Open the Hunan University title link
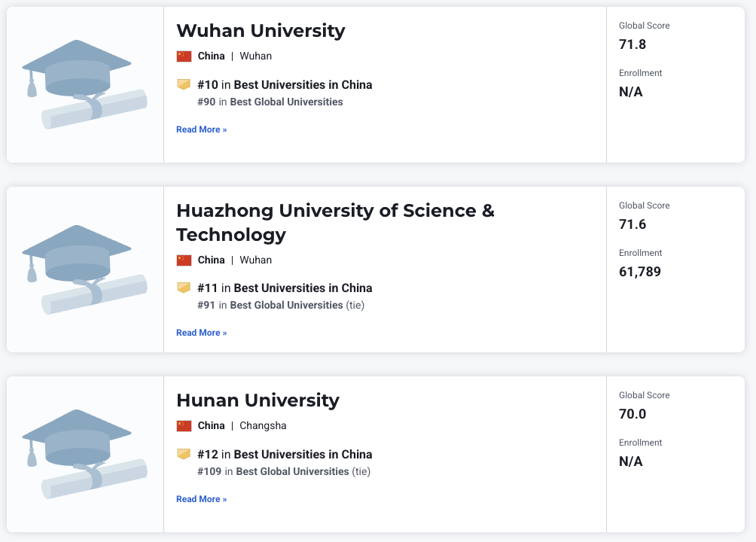 (258, 400)
